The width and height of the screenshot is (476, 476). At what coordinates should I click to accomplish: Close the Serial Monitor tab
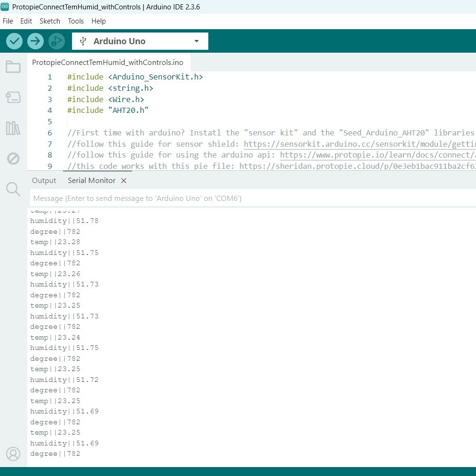(124, 180)
